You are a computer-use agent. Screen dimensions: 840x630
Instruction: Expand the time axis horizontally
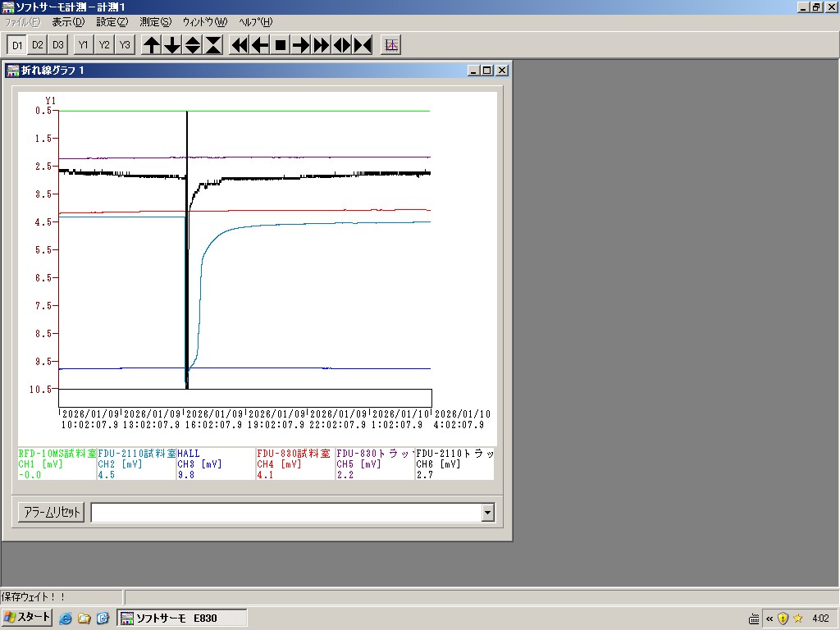click(x=342, y=45)
